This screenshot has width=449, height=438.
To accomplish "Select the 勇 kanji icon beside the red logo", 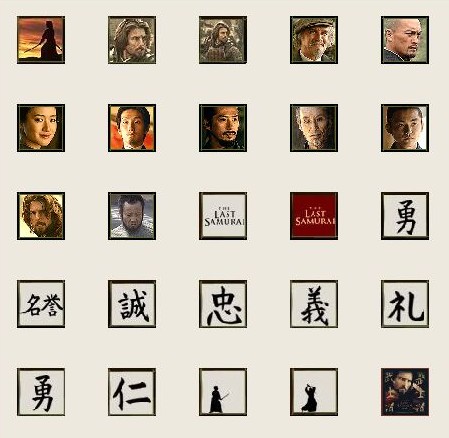I will [x=405, y=216].
